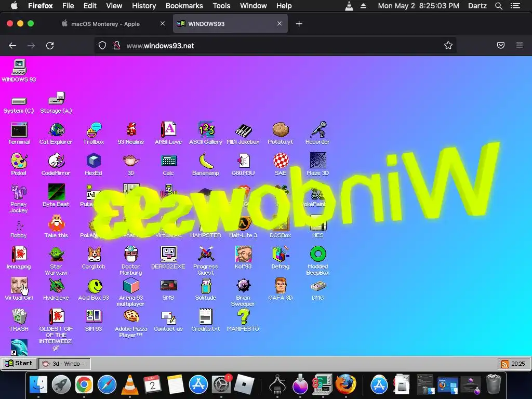Launch Calc calculator
532x399 pixels.
tap(168, 161)
